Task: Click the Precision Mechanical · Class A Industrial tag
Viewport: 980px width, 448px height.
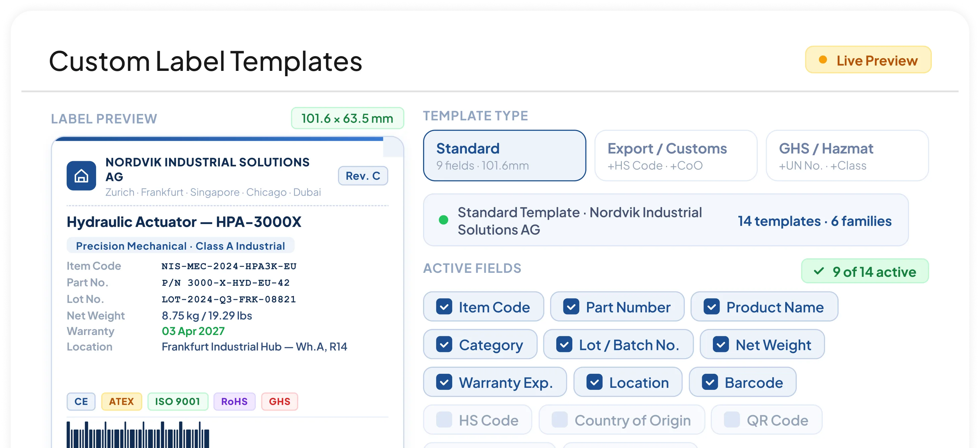Action: pyautogui.click(x=180, y=245)
